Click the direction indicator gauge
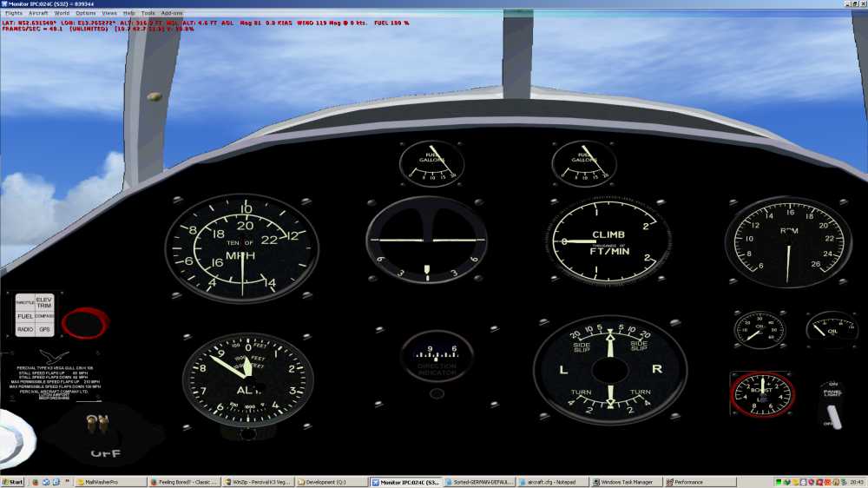The image size is (868, 488). point(437,356)
